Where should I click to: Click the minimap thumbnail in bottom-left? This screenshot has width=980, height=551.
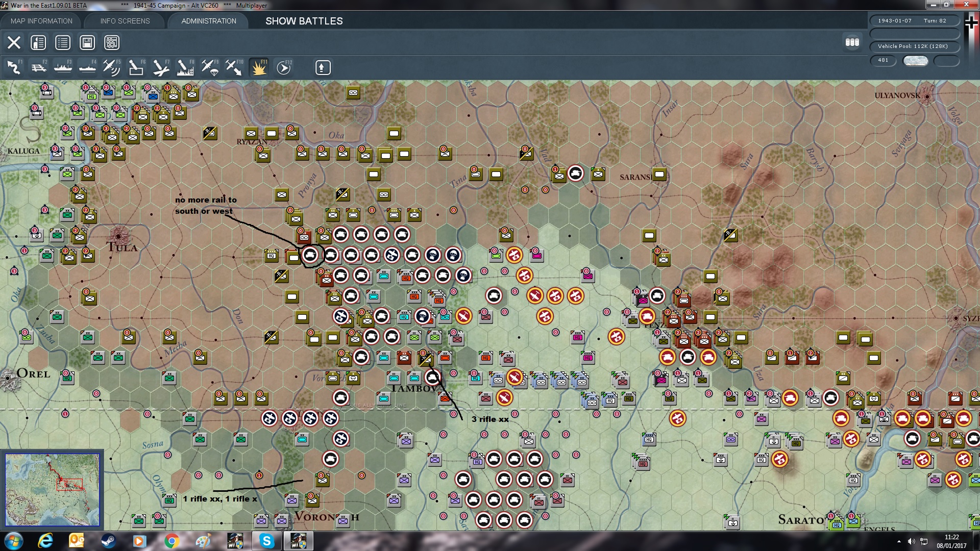point(52,490)
